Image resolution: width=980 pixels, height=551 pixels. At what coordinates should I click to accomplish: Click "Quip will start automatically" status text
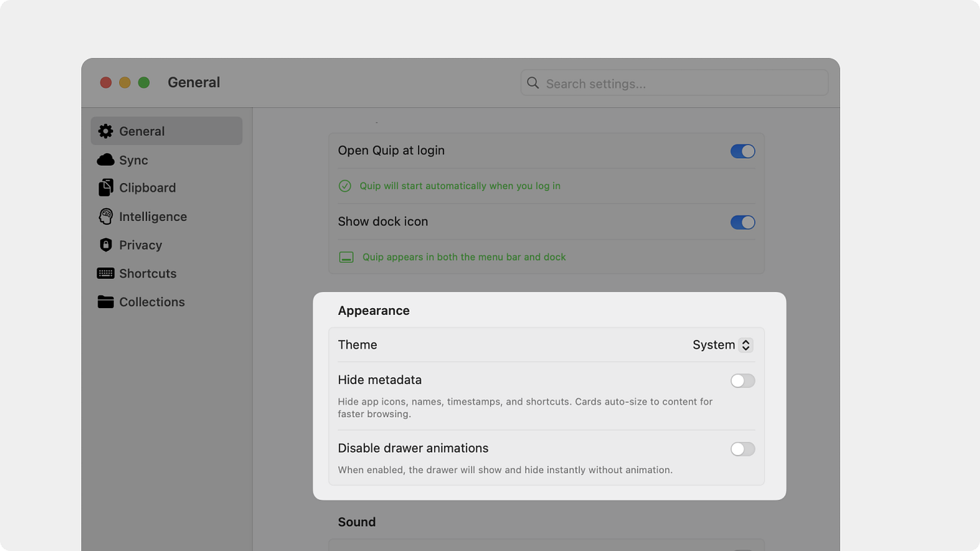click(460, 186)
